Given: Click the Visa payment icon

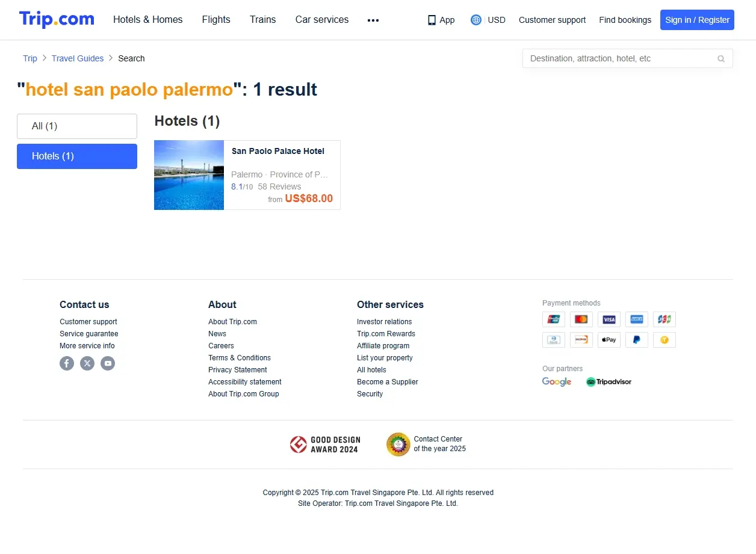Looking at the screenshot, I should coord(609,319).
